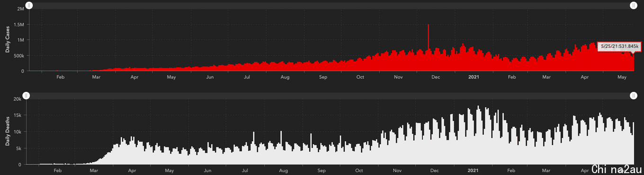Click the Daily Deaths zoom scrollbar track

(330, 96)
